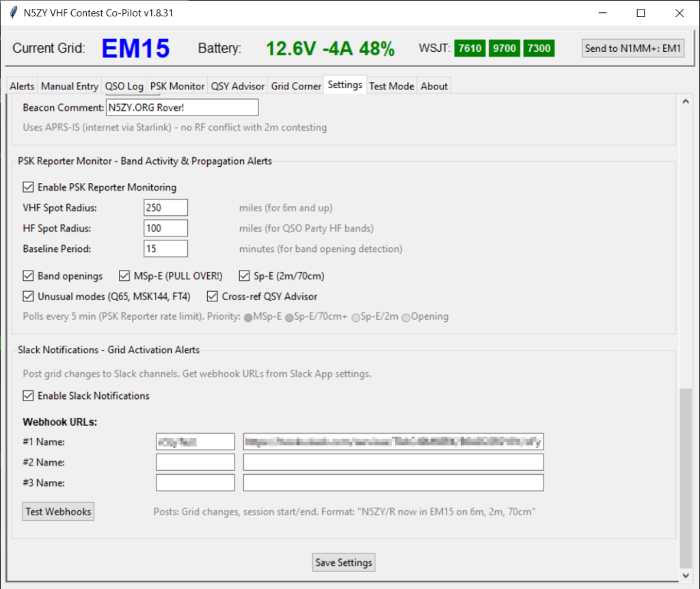Toggle Unusual modes (Q65, MSK144, FT4)
Image resolution: width=700 pixels, height=589 pixels.
(x=28, y=297)
